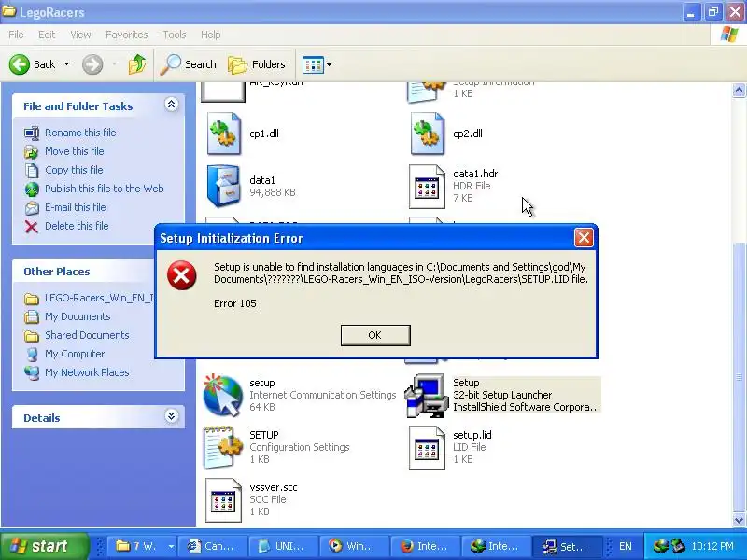Open the Windows start button
The image size is (747, 560).
coord(44,546)
